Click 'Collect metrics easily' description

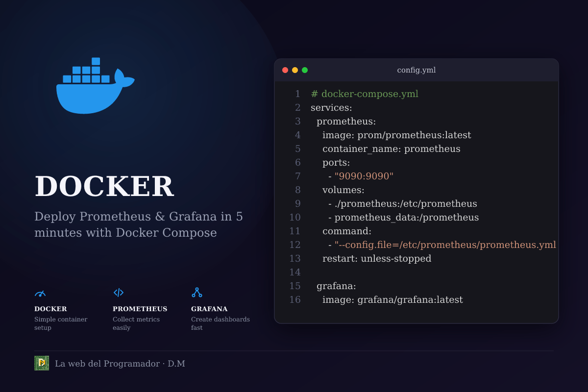[x=136, y=323]
